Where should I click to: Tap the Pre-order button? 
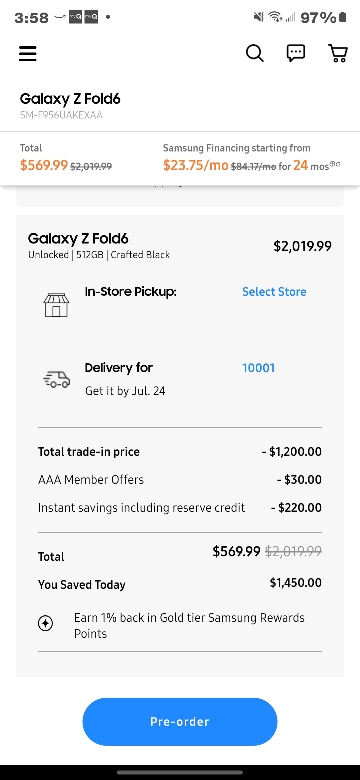click(x=180, y=721)
